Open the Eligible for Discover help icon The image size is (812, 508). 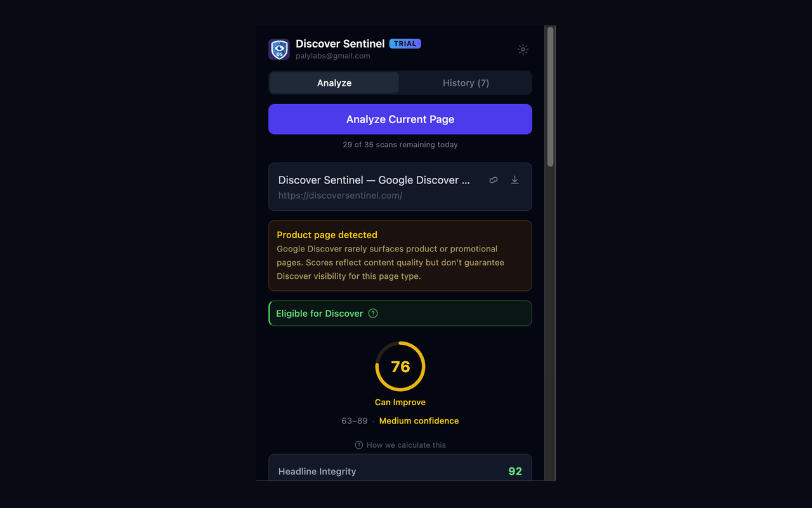tap(373, 313)
